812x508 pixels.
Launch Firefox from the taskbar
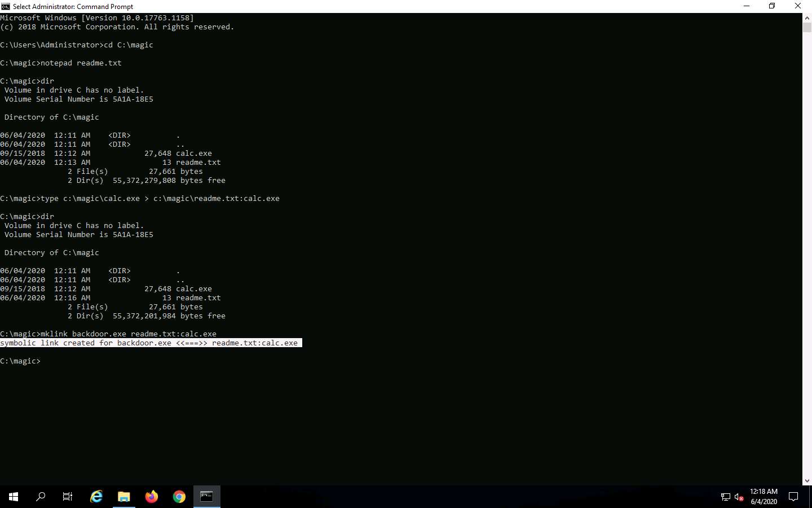click(152, 497)
